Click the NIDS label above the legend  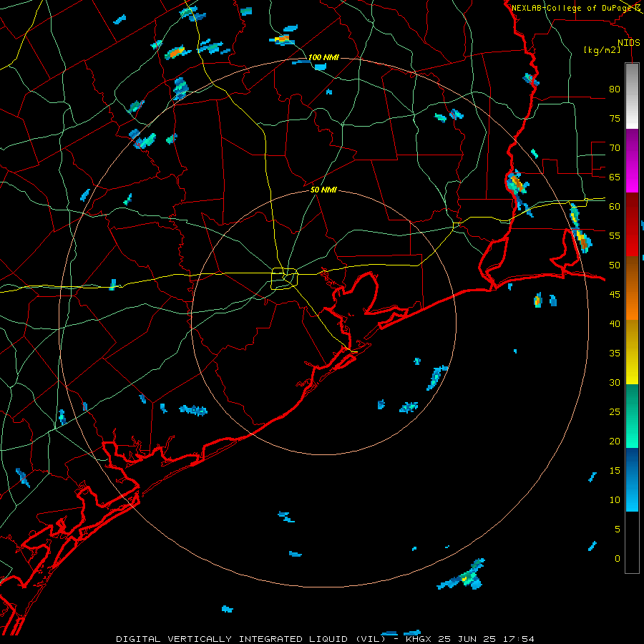click(x=629, y=43)
